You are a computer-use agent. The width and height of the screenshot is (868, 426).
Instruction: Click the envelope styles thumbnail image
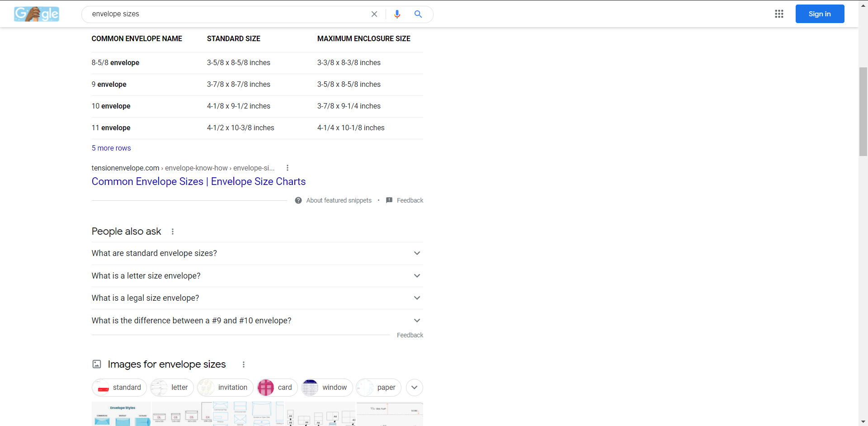(121, 413)
